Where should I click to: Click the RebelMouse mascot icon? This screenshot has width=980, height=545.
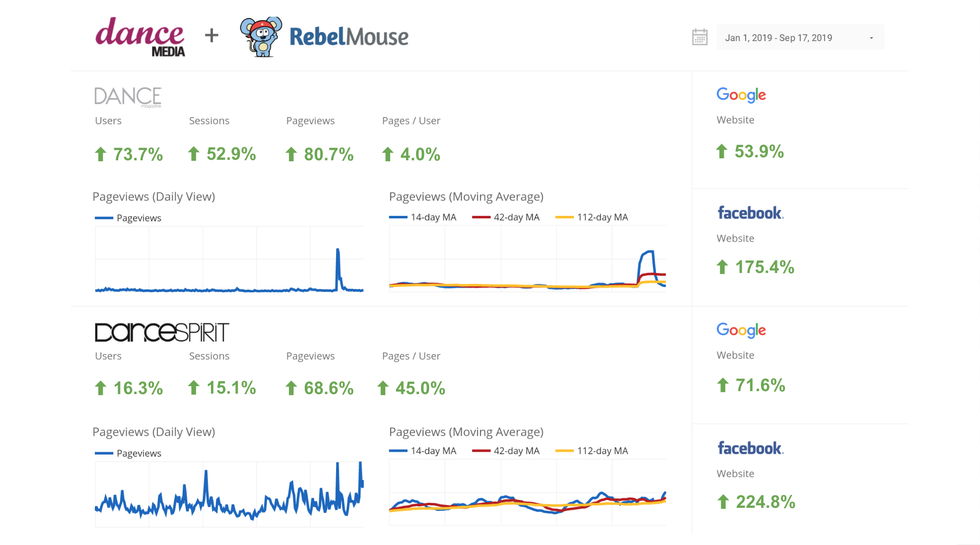coord(260,37)
